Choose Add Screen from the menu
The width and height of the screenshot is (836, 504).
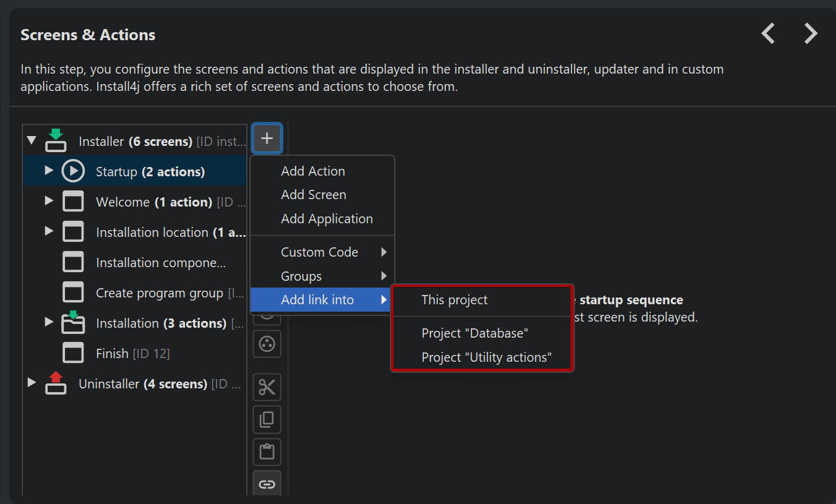(313, 195)
